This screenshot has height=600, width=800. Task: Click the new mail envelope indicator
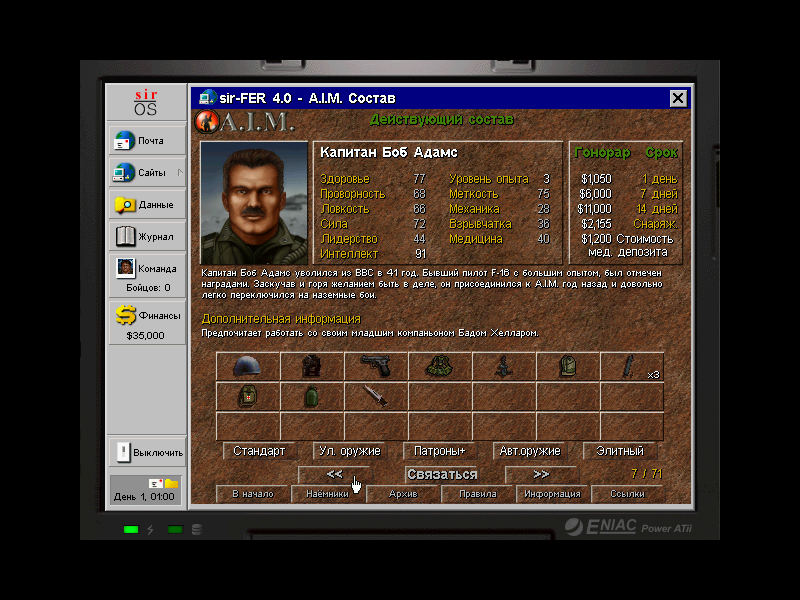[x=156, y=483]
